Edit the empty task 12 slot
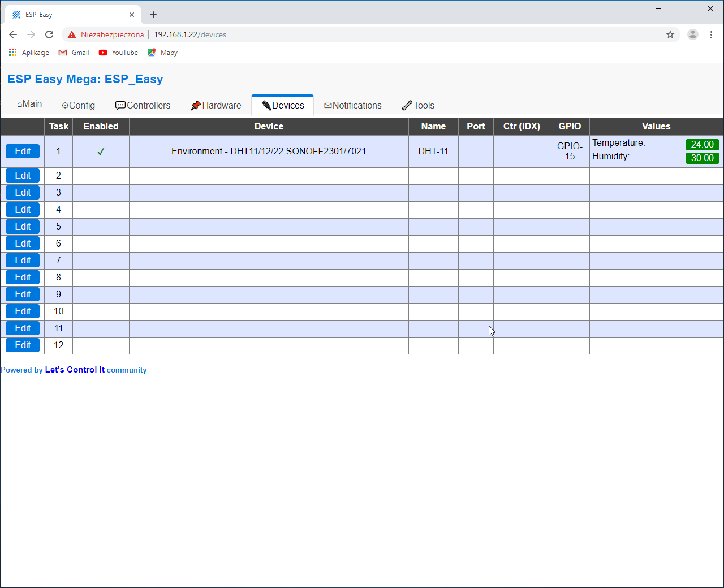The image size is (724, 588). point(23,345)
